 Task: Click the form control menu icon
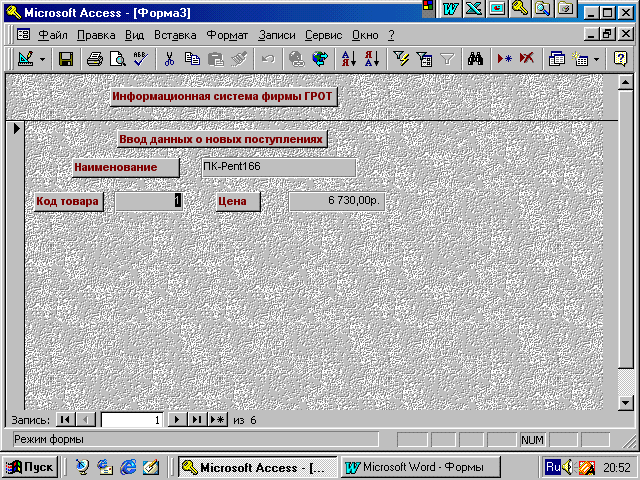pos(24,35)
